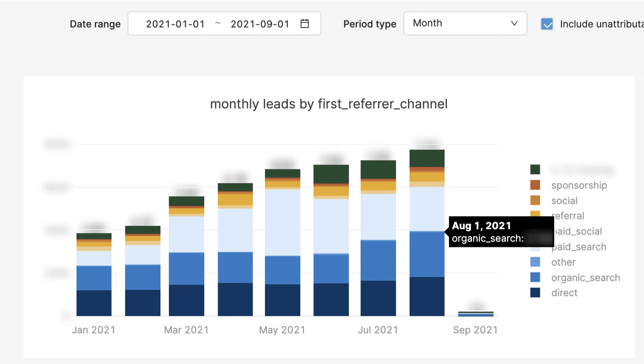Toggle the referral series visibility
Image resolution: width=644 pixels, height=364 pixels.
pyautogui.click(x=568, y=216)
